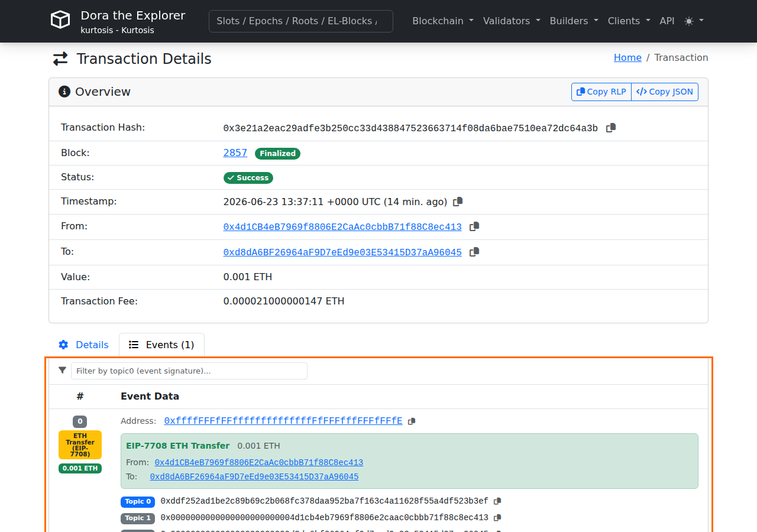The width and height of the screenshot is (757, 532).
Task: Open the Blockchain dropdown menu
Action: coord(443,21)
